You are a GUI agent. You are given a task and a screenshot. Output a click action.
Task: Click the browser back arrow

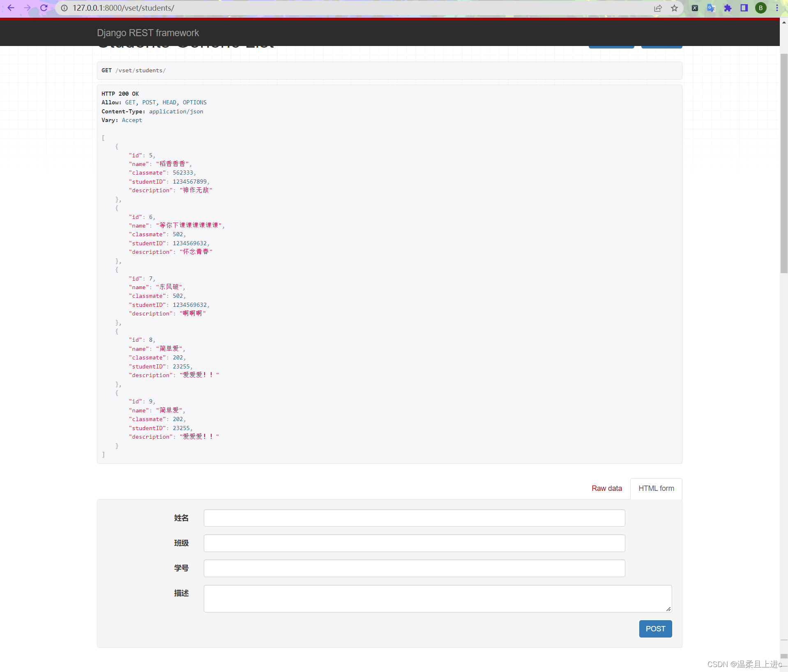point(11,8)
